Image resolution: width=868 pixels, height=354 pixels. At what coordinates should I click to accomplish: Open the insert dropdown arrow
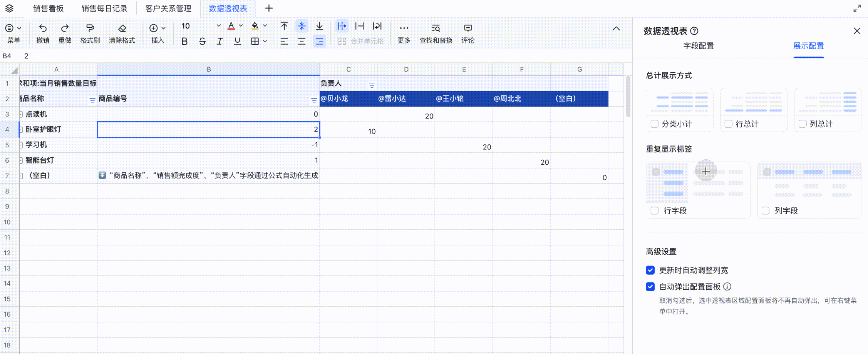pyautogui.click(x=164, y=28)
